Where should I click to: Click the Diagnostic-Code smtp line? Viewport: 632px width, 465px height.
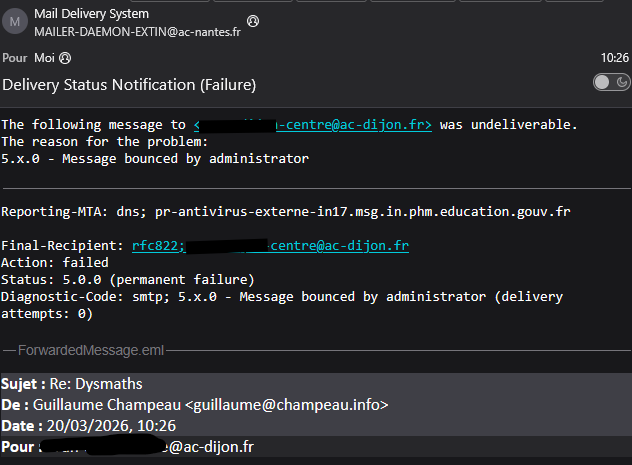[282, 305]
